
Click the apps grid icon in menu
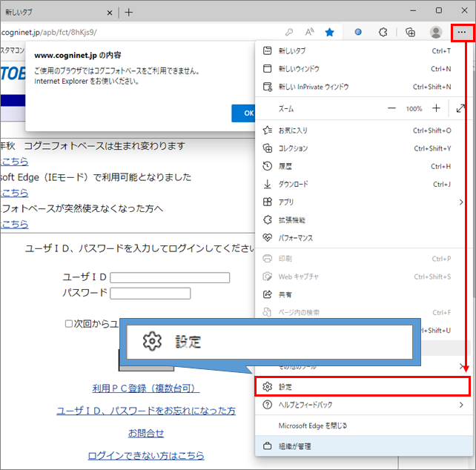pos(268,202)
